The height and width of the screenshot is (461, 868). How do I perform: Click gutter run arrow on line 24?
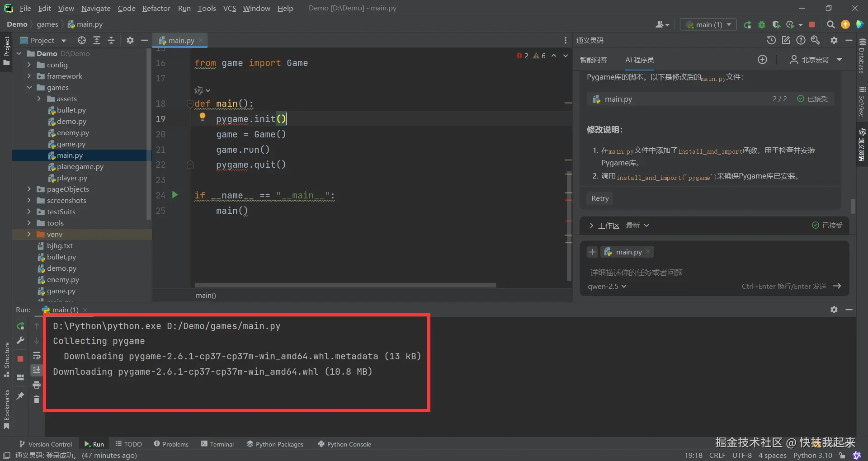175,195
